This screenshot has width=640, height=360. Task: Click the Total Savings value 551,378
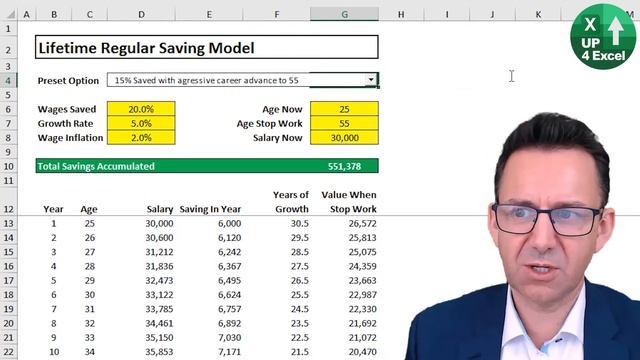[x=344, y=166]
